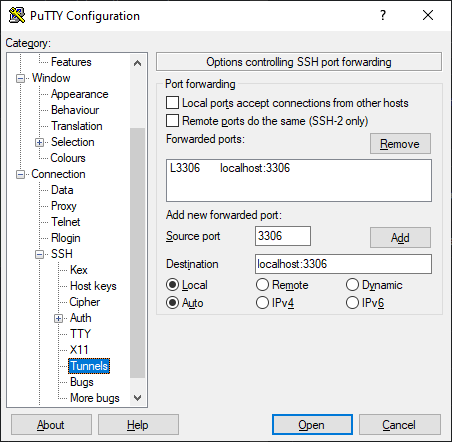Click the Destination input field

point(343,264)
